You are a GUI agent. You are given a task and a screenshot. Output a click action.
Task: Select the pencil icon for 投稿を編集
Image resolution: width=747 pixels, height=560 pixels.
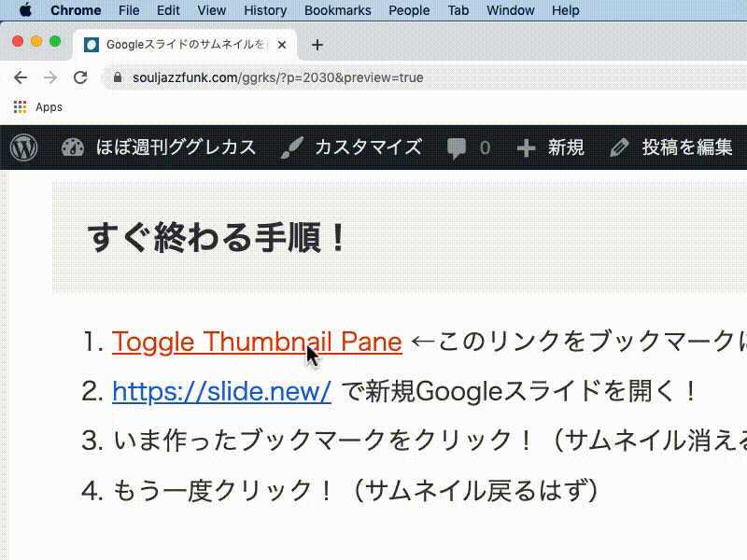point(618,147)
